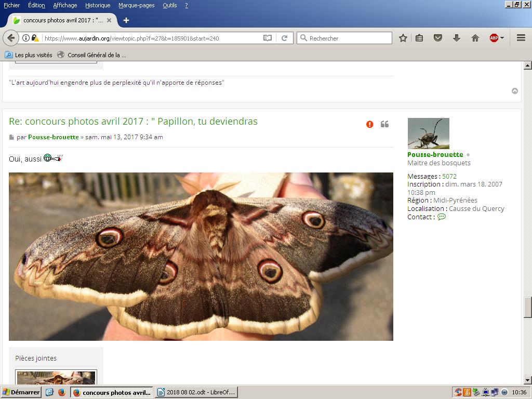This screenshot has width=532, height=399.
Task: Open the Historique menu
Action: [98, 5]
